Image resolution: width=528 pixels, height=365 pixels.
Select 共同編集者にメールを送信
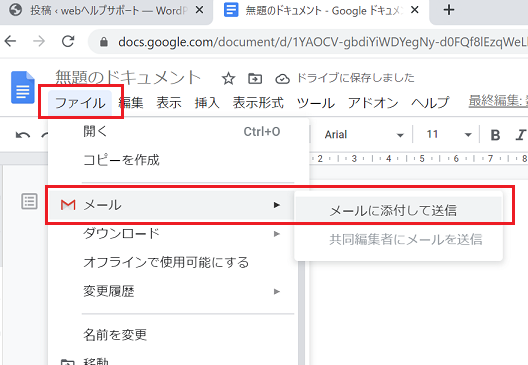(x=399, y=239)
